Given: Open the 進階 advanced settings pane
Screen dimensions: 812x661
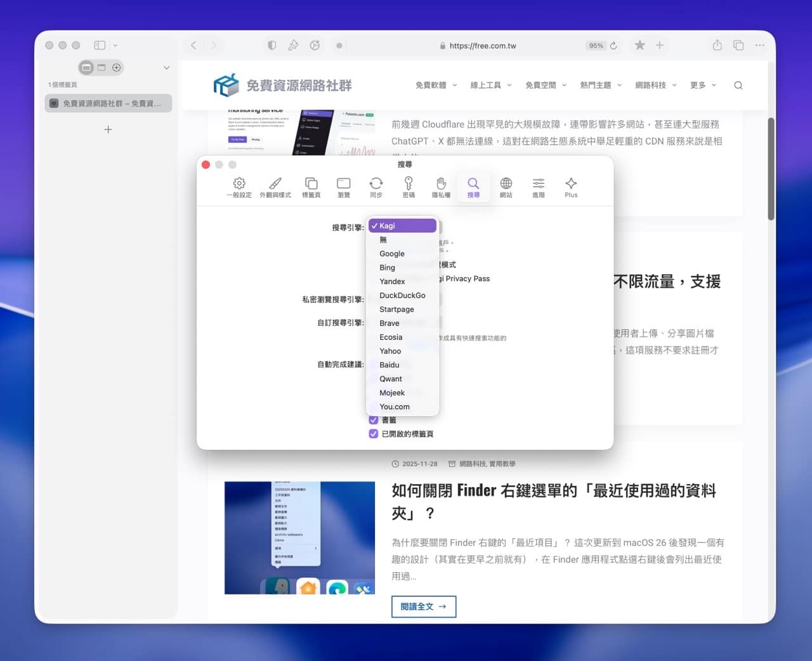Looking at the screenshot, I should pos(538,187).
